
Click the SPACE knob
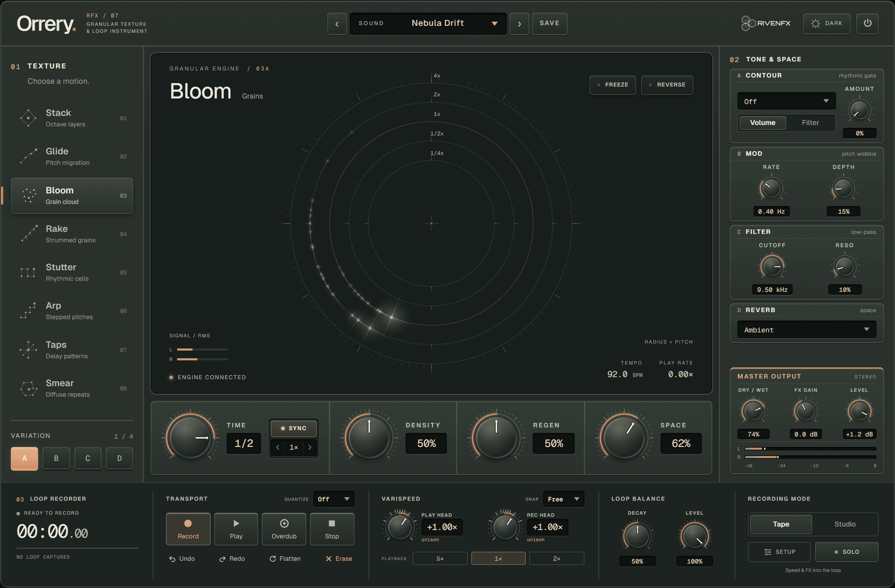(x=624, y=438)
